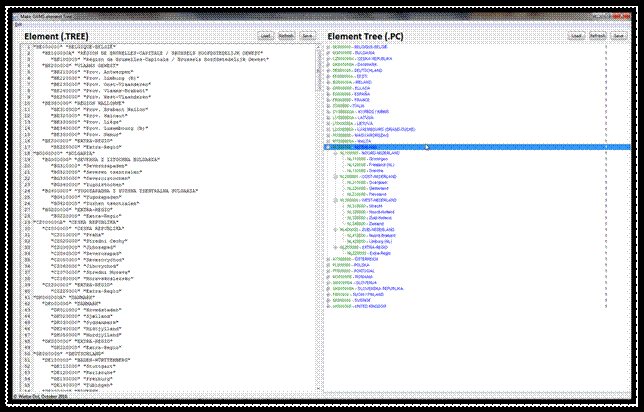Collapse the selected NEDERLAND node
This screenshot has width=644, height=412.
pyautogui.click(x=328, y=147)
